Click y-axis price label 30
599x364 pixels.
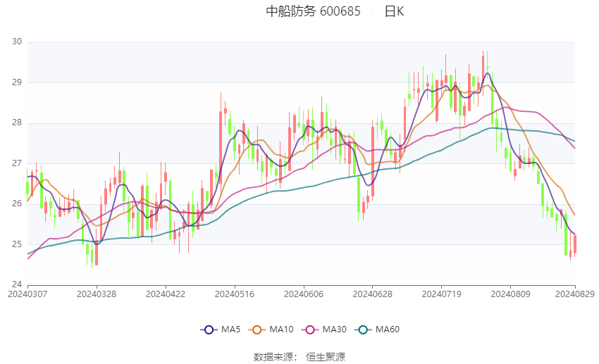(x=17, y=42)
